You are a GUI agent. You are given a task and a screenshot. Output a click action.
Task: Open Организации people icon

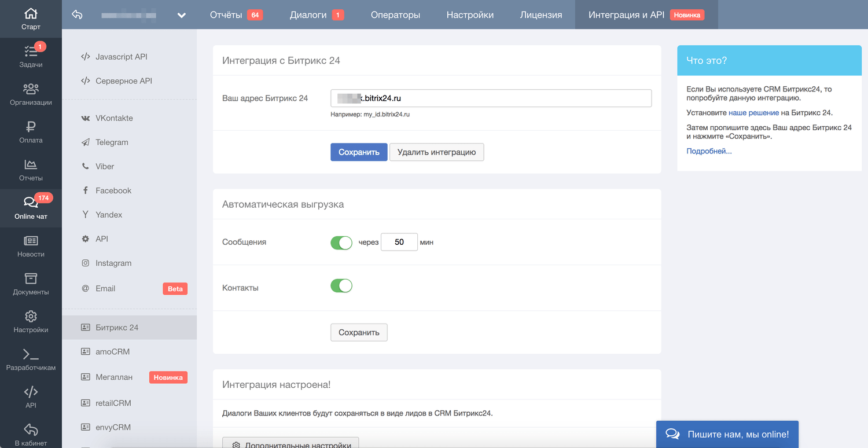tap(31, 89)
